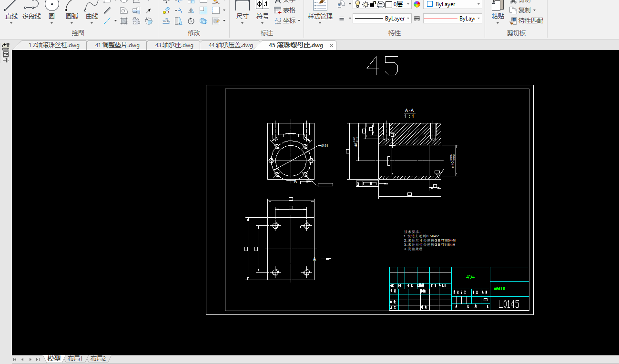Toggle the layer freeze sun icon
619x364 pixels.
365,4
